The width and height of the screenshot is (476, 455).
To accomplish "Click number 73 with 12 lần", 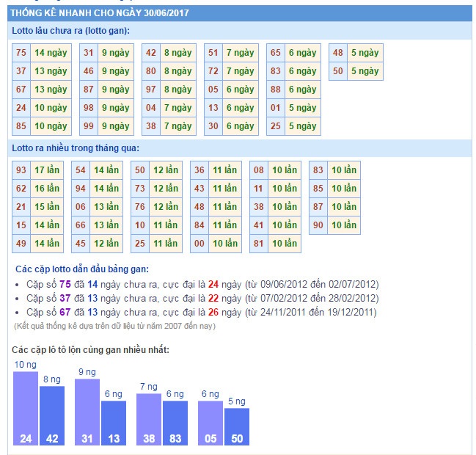I will click(140, 189).
